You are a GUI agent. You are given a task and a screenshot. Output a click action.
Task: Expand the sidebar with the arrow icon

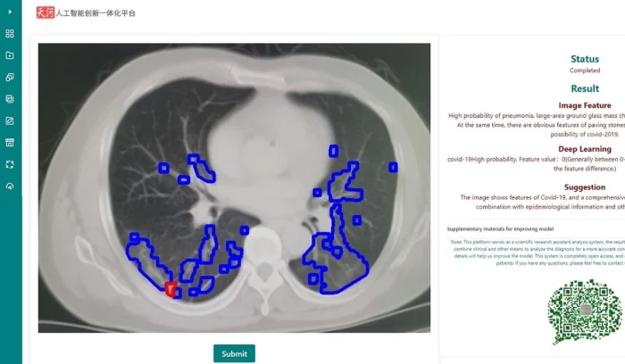click(10, 12)
